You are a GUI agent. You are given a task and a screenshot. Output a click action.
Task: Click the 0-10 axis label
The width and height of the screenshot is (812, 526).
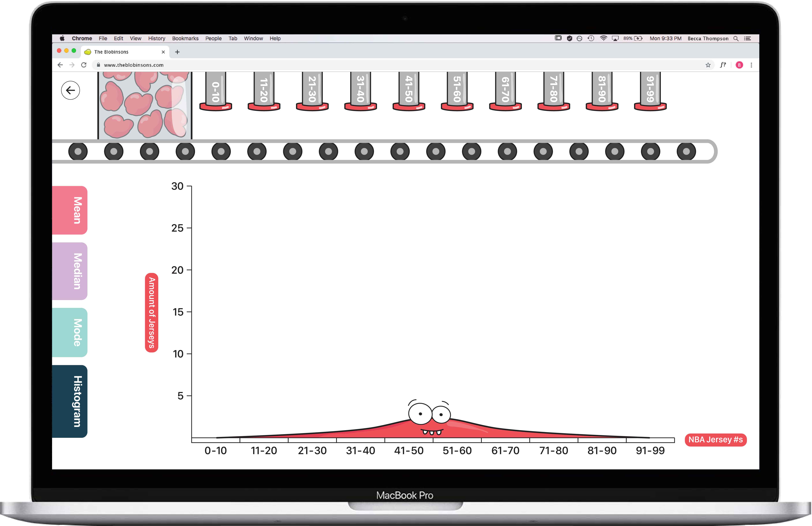click(216, 451)
